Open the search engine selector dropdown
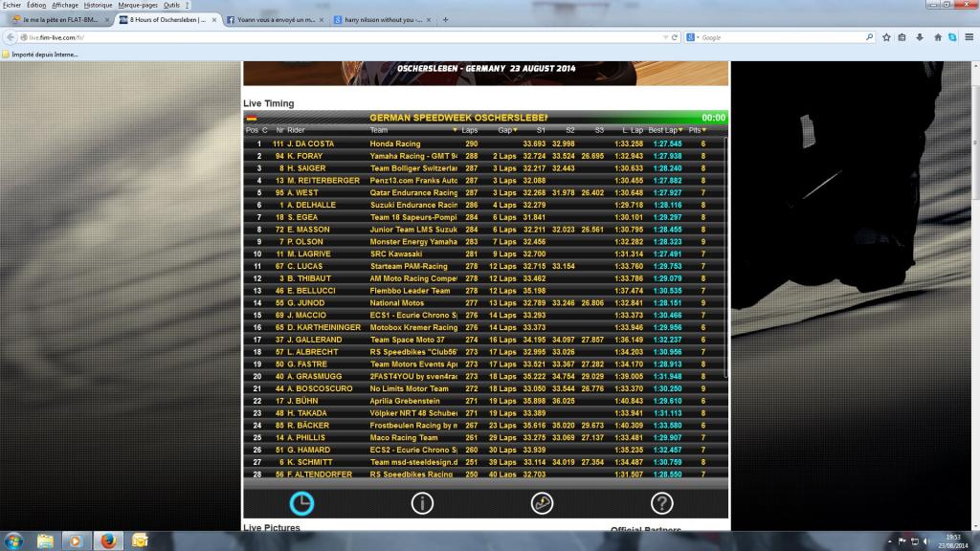The image size is (980, 551). coord(693,37)
